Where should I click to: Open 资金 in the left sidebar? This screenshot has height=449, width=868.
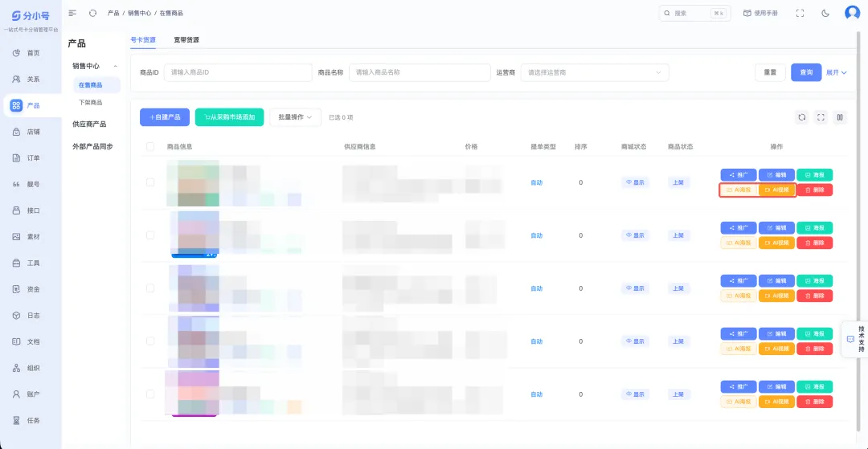tap(31, 289)
